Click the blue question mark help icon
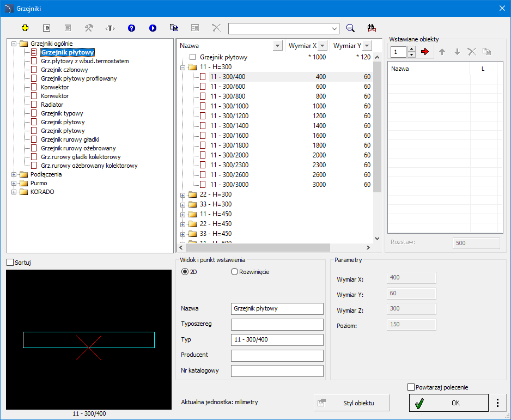The width and height of the screenshot is (511, 420). coord(131,28)
